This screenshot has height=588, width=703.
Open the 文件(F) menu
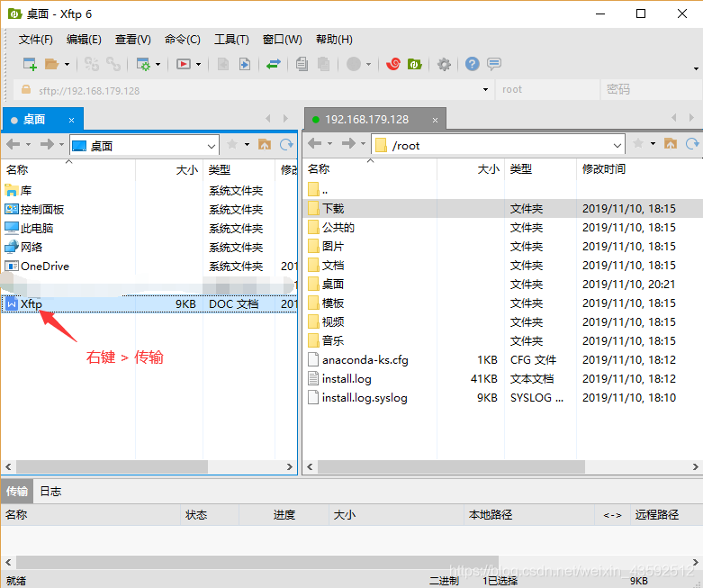coord(35,40)
